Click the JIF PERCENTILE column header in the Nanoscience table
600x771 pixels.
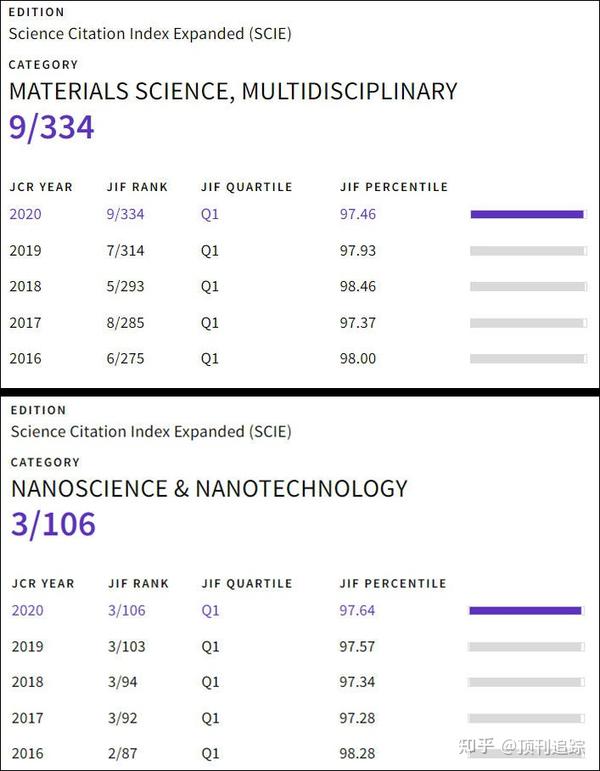click(x=394, y=583)
